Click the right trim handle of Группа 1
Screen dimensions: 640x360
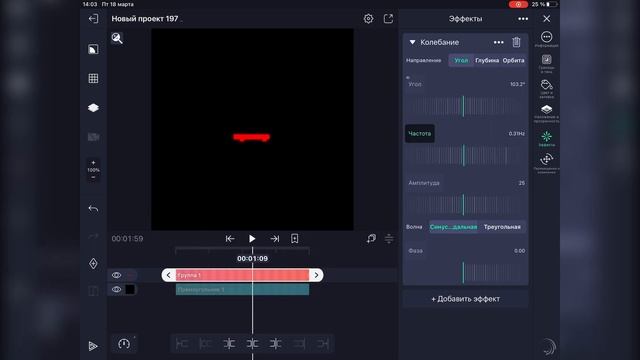(316, 275)
